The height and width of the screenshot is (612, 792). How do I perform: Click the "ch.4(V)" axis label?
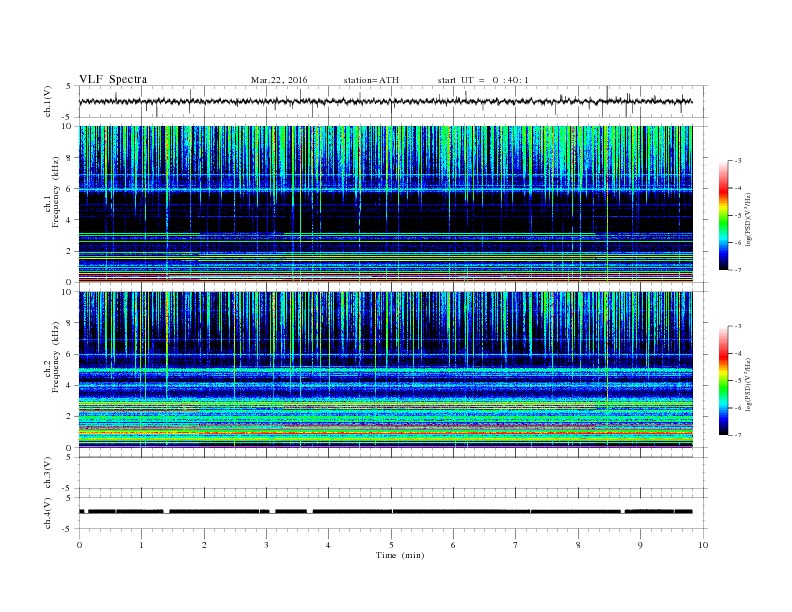point(48,513)
